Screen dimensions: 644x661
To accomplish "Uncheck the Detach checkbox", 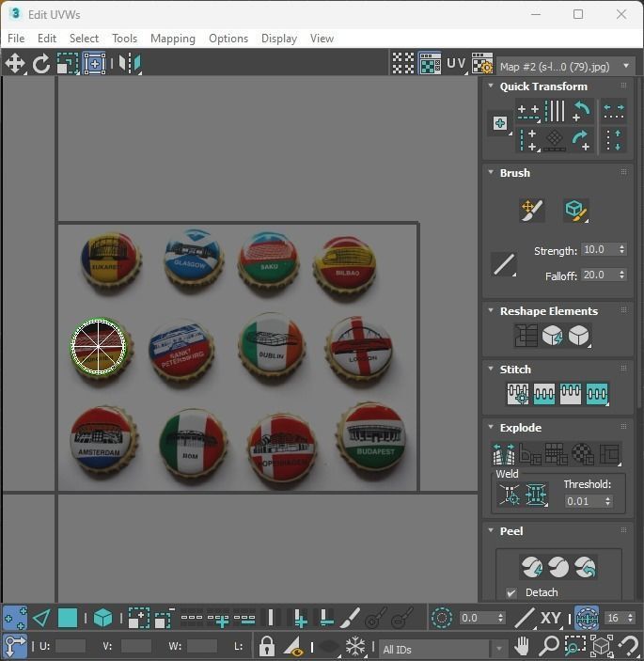I will (511, 592).
